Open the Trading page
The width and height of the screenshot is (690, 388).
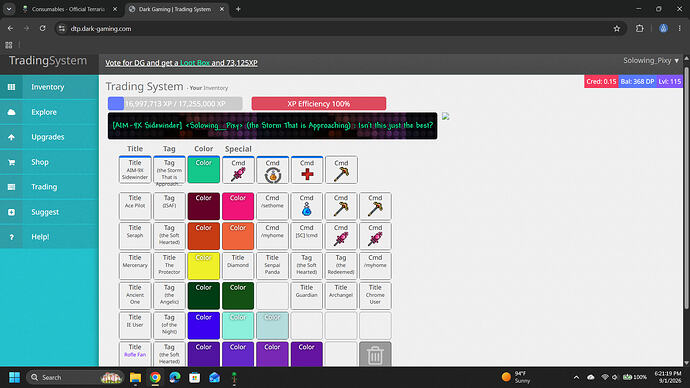pyautogui.click(x=49, y=187)
